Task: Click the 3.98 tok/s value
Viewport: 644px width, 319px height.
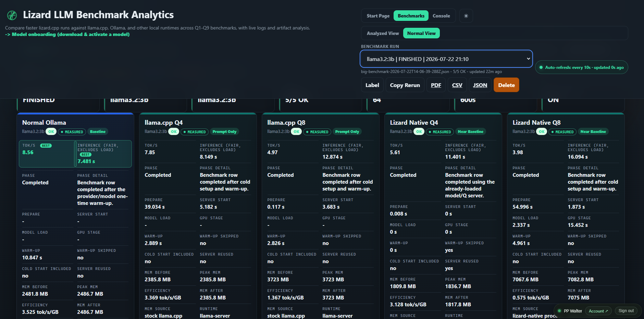Action: pyautogui.click(x=518, y=152)
